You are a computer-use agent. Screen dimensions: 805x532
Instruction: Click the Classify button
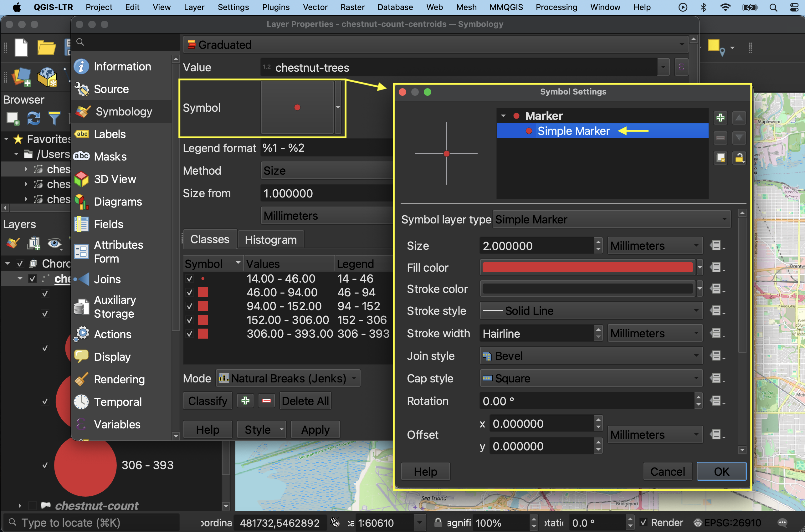[208, 401]
